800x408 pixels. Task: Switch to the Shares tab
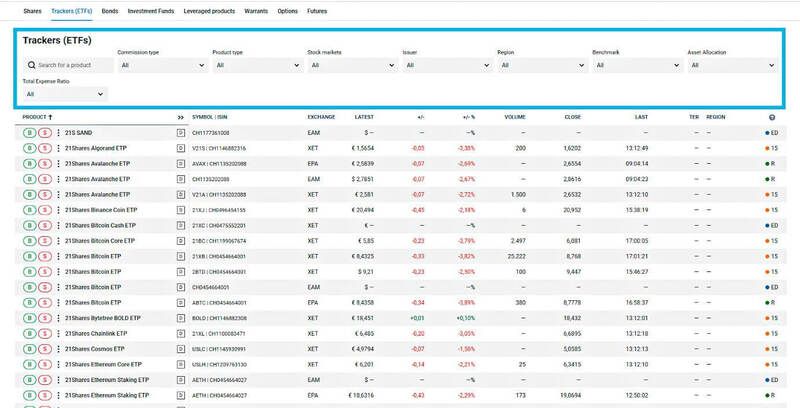coord(33,11)
